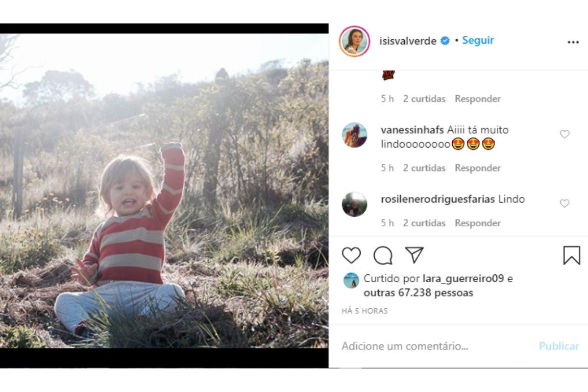Open the vanessinhafs avatar
588x392 pixels.
(354, 135)
